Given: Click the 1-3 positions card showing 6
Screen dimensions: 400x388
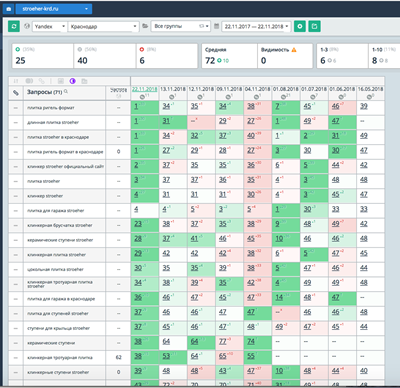Looking at the screenshot, I should [342, 56].
